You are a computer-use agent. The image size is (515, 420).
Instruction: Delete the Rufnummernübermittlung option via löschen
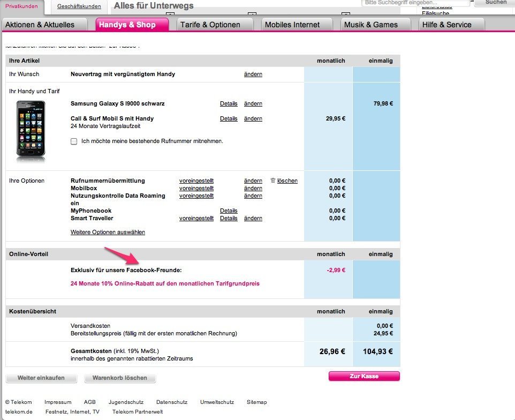[x=287, y=181]
